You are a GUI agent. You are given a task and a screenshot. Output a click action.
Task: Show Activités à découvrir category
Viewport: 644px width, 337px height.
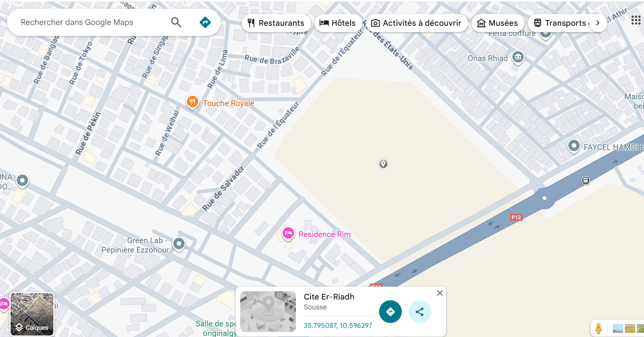click(416, 23)
